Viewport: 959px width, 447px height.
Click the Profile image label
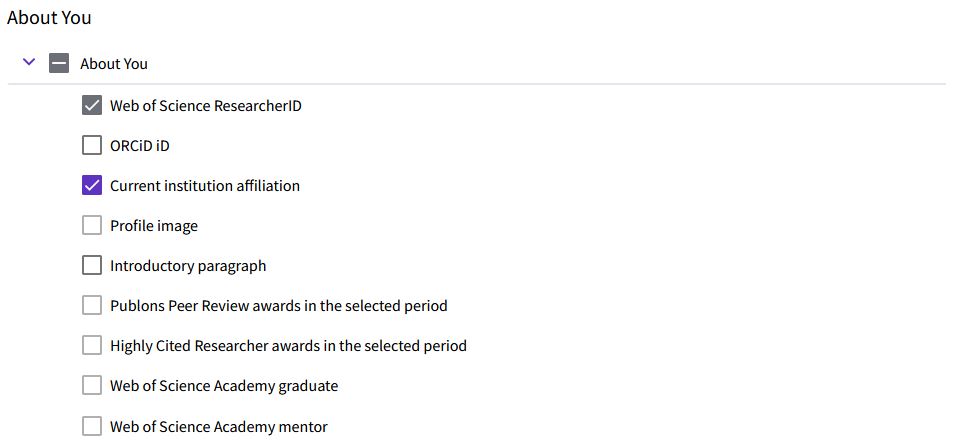click(x=154, y=226)
